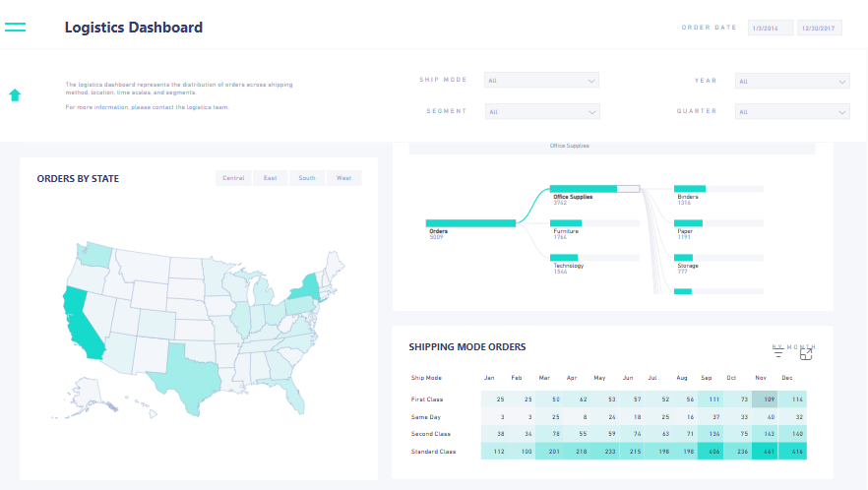Click the filter icon on Shipping Mode Orders

point(778,353)
